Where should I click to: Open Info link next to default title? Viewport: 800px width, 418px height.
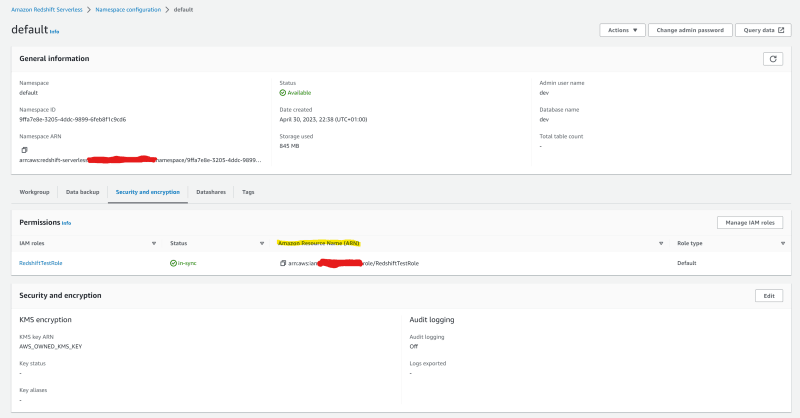[x=55, y=32]
